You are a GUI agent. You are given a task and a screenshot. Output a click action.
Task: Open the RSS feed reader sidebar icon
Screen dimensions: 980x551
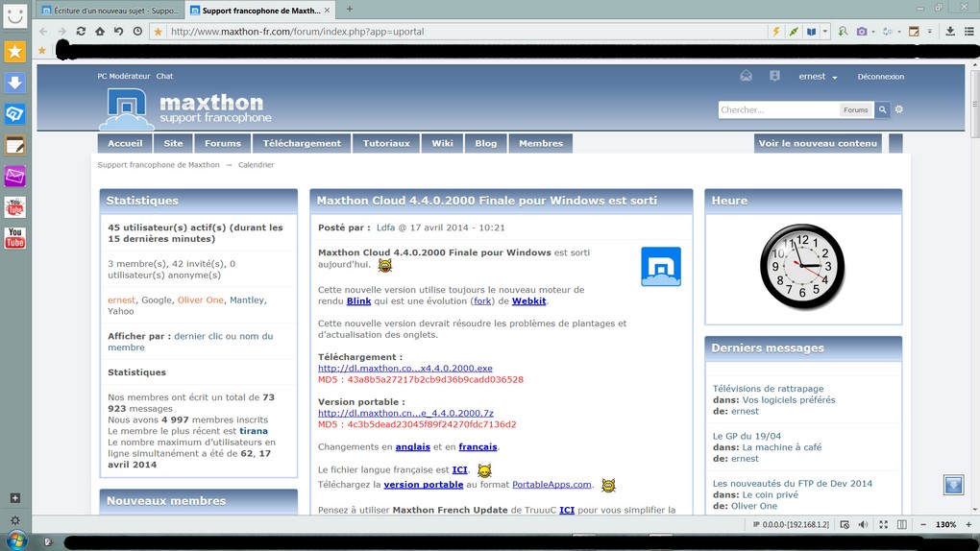pos(15,113)
